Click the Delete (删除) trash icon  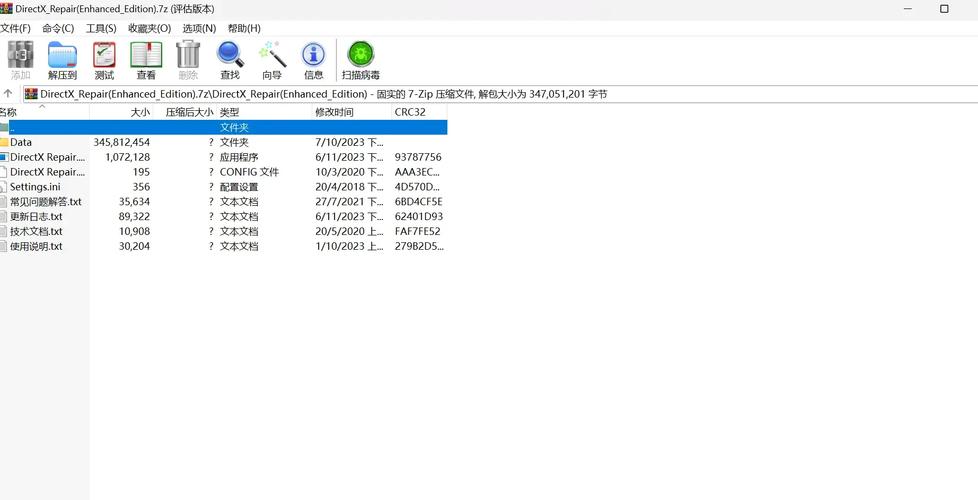(x=188, y=54)
